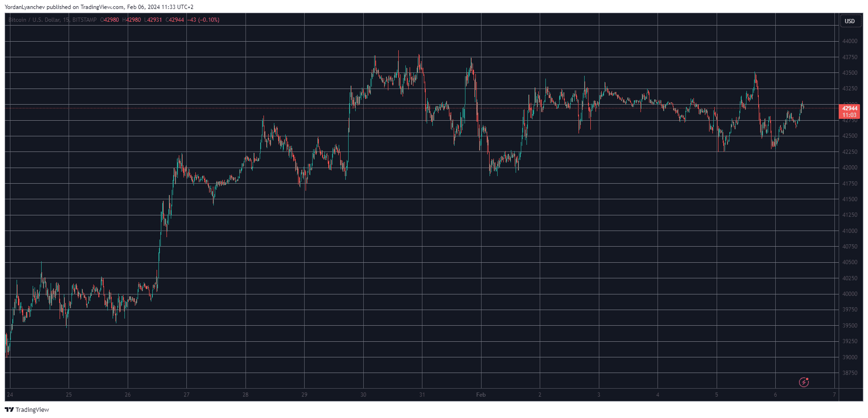Click the 39750 price axis label
This screenshot has width=868, height=418.
(x=850, y=310)
